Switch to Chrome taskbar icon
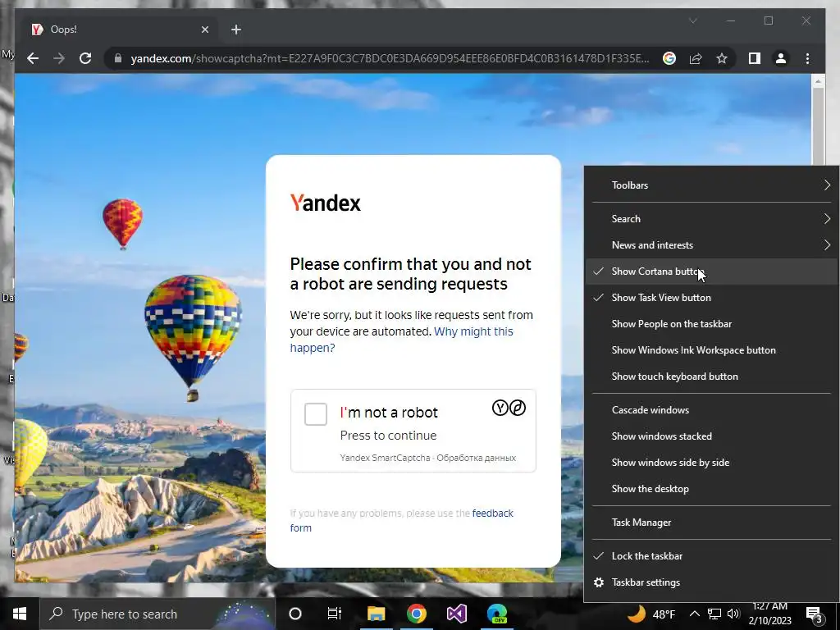 pyautogui.click(x=416, y=614)
